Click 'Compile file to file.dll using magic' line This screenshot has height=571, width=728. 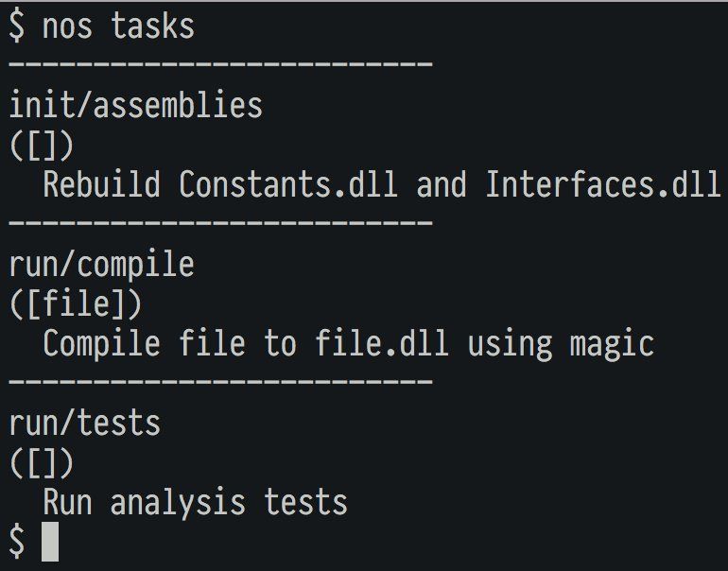click(348, 343)
